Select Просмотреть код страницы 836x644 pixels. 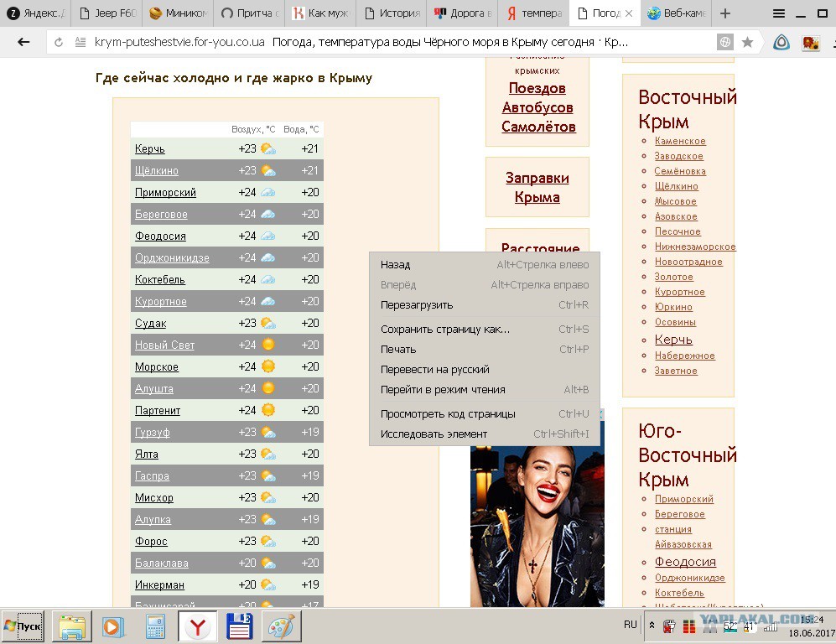(x=484, y=414)
